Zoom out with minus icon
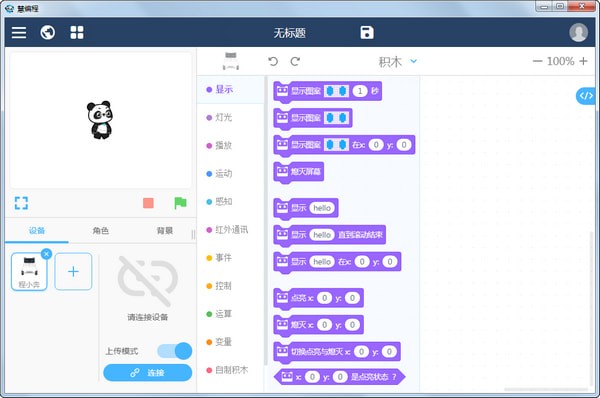Screen dimensions: 600x398 click(x=537, y=61)
